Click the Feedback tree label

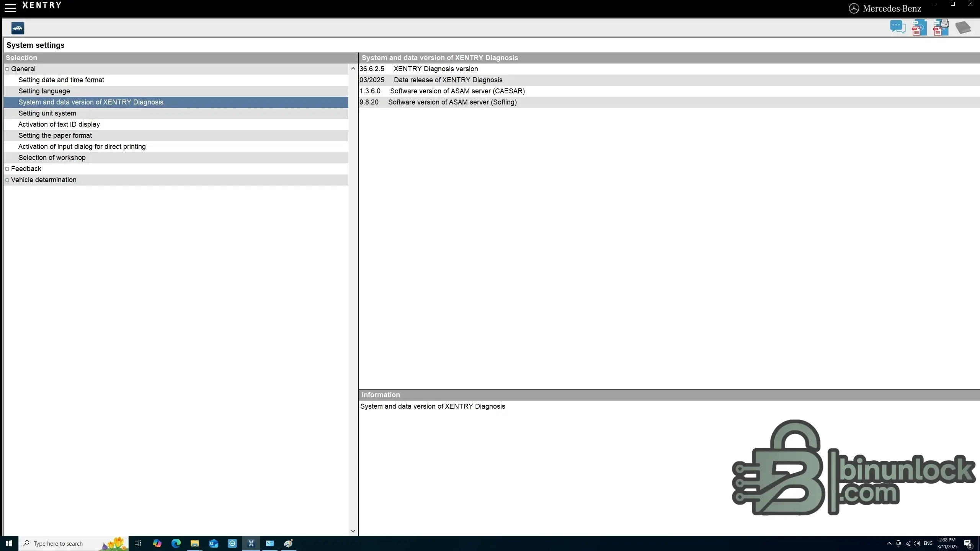click(26, 169)
